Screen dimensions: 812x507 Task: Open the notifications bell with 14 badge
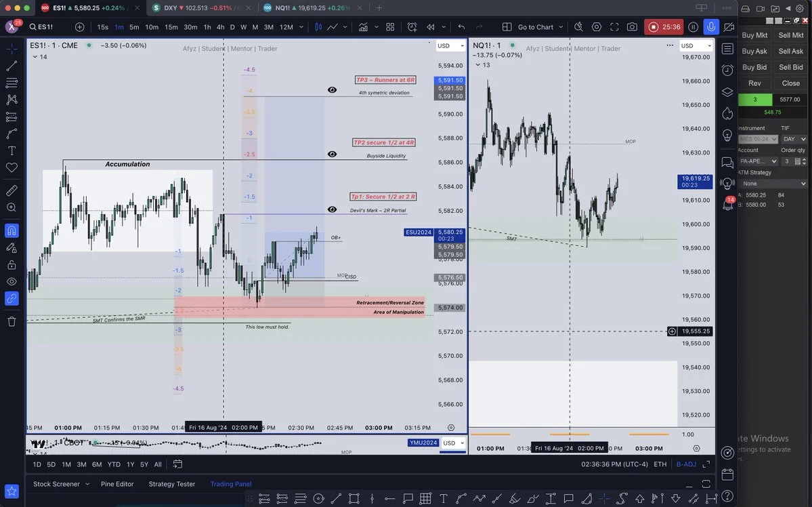[727, 204]
